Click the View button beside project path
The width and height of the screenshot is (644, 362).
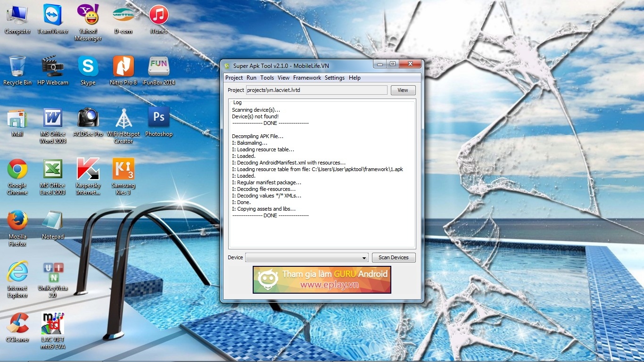click(403, 90)
